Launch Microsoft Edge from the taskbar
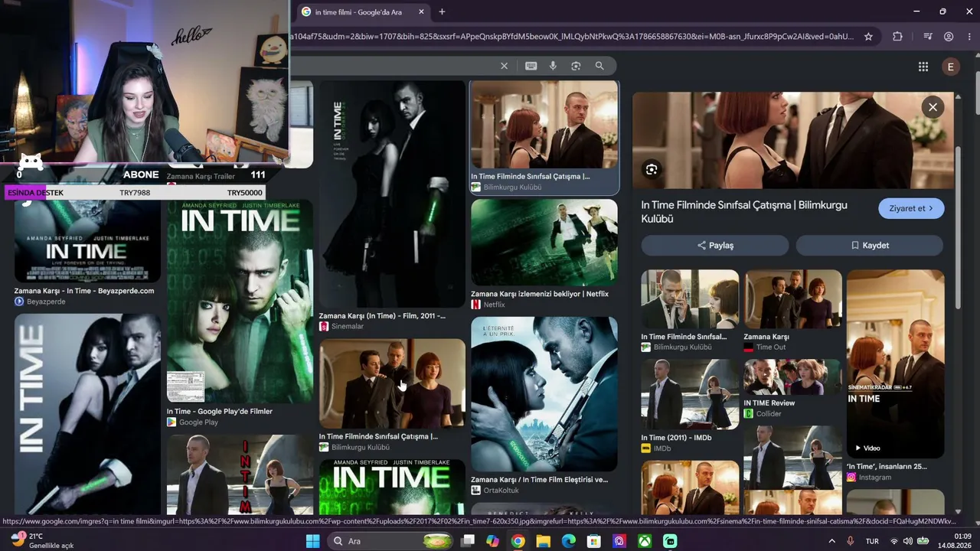Screen dimensions: 980x551 point(568,541)
